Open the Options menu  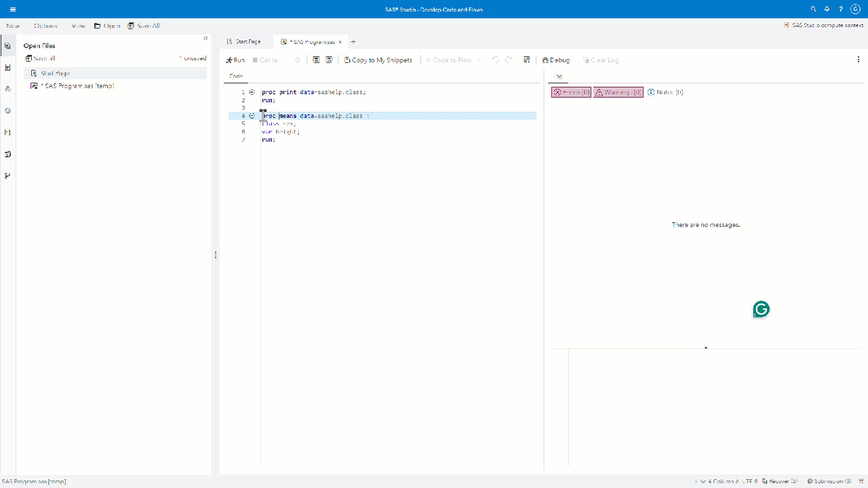click(45, 25)
